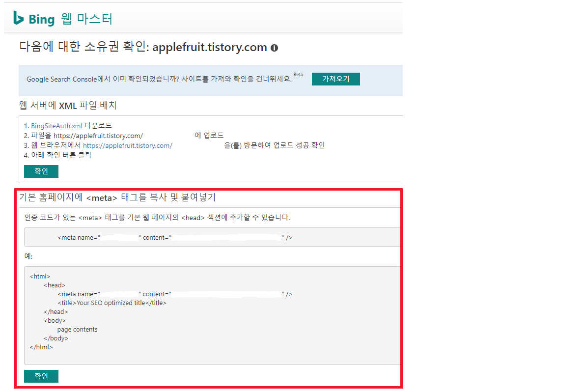
Task: Click the 'page contents' example text
Action: click(77, 330)
